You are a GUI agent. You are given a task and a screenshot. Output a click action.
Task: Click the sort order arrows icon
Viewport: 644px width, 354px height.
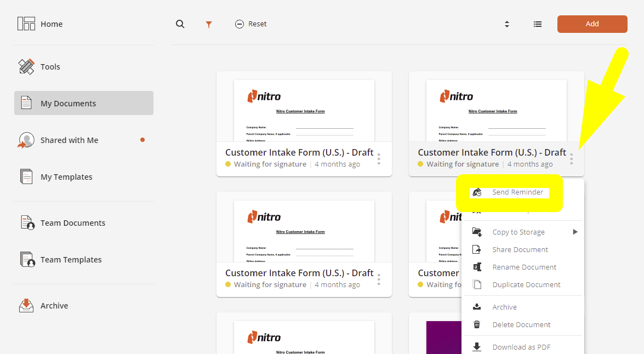(x=507, y=24)
